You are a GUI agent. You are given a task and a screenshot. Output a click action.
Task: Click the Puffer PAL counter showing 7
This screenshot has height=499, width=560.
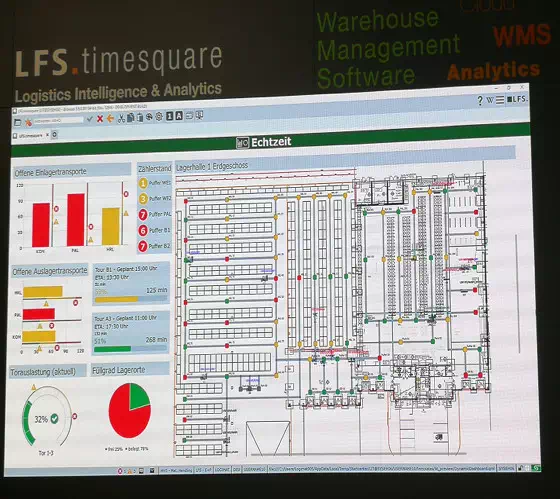(x=143, y=215)
